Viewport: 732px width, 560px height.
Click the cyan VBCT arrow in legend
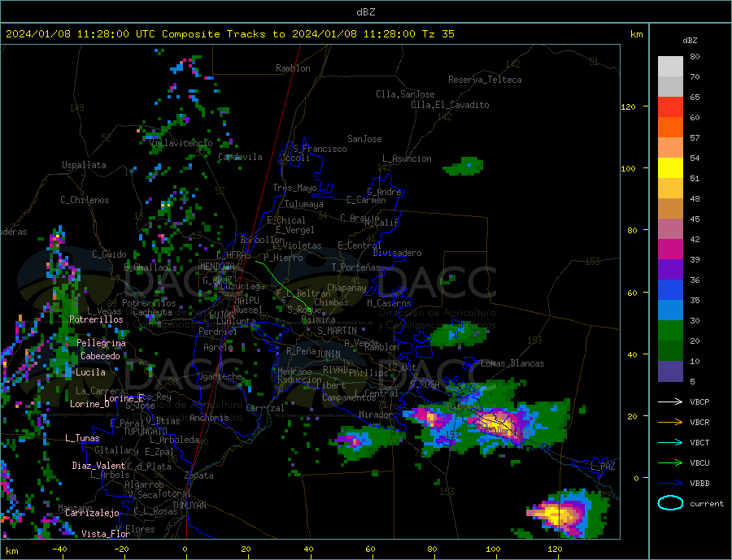(670, 442)
